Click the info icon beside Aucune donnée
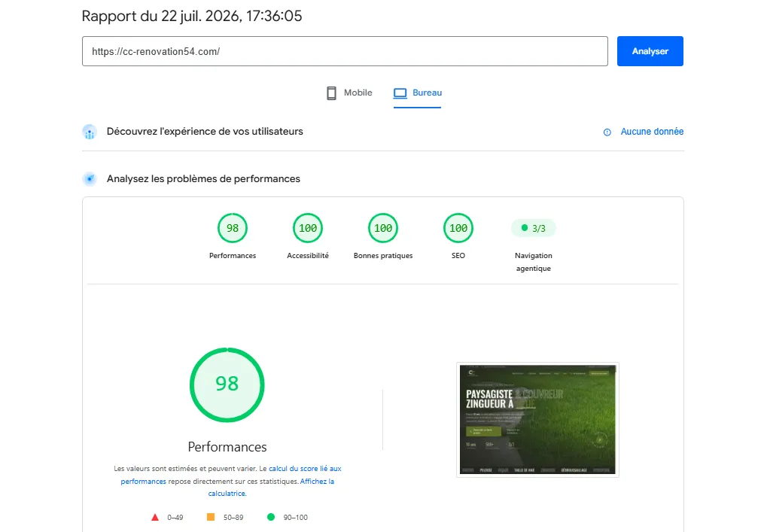 pyautogui.click(x=607, y=132)
